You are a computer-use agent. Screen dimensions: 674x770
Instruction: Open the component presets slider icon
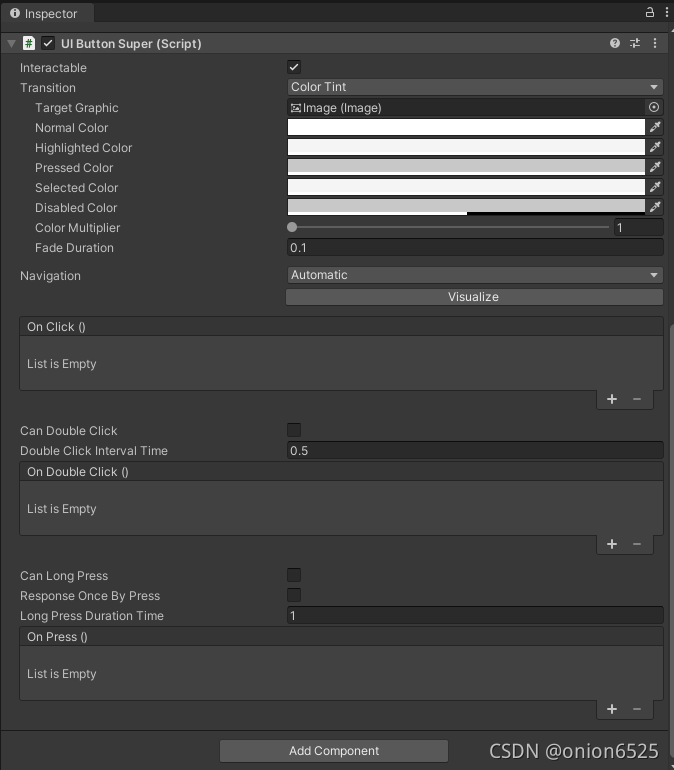635,43
